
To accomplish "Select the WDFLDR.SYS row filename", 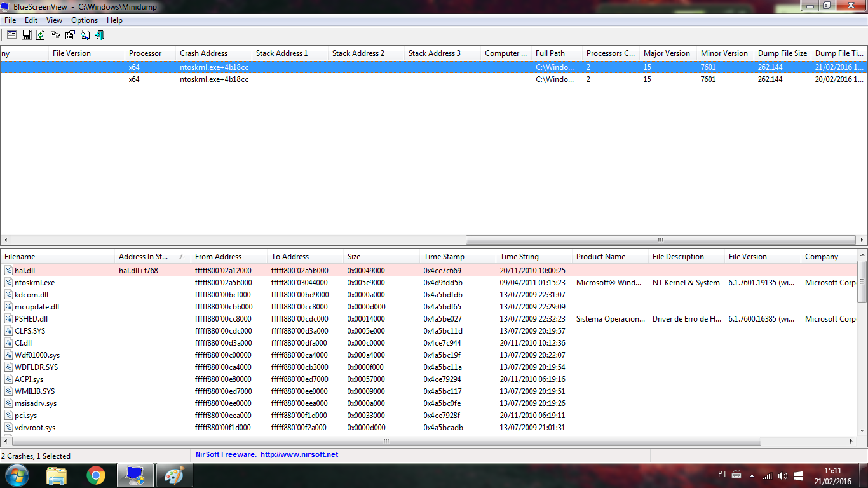I will (x=36, y=367).
